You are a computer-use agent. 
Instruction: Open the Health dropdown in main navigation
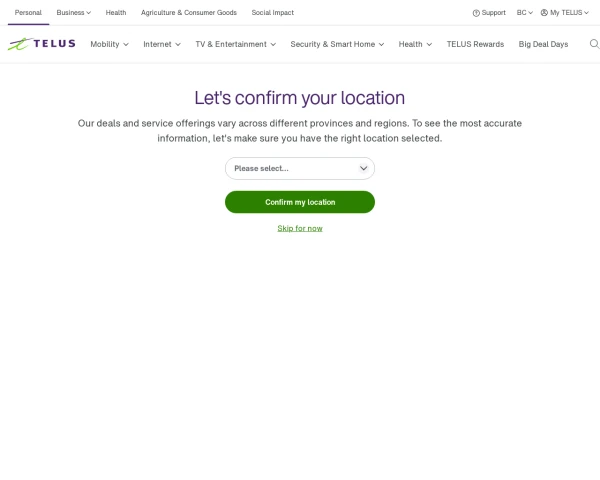point(415,44)
